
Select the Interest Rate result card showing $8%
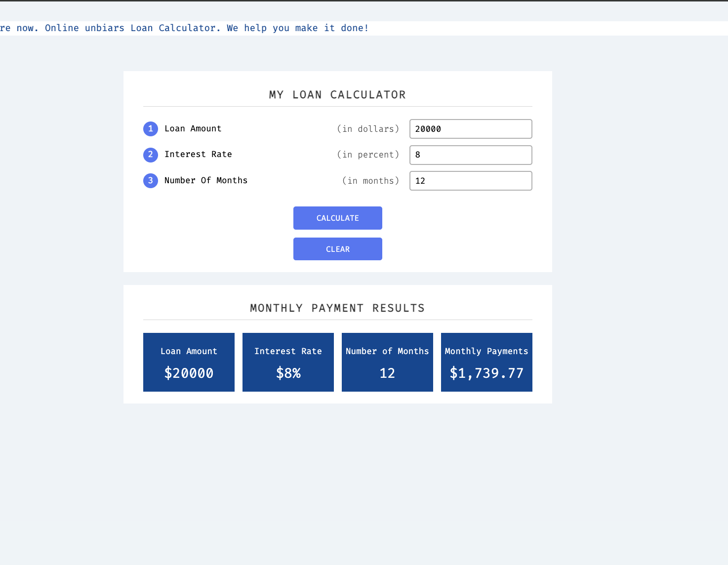tap(288, 362)
